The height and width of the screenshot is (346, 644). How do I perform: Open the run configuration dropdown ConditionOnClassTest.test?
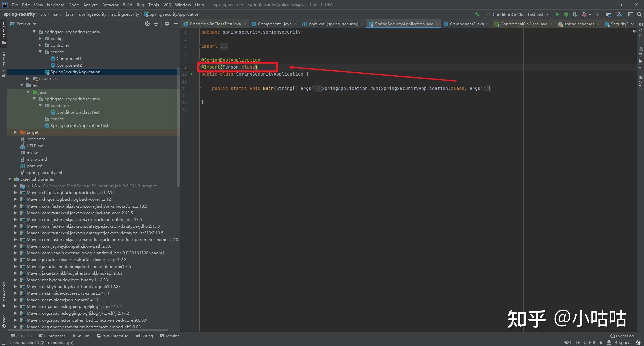[x=518, y=14]
